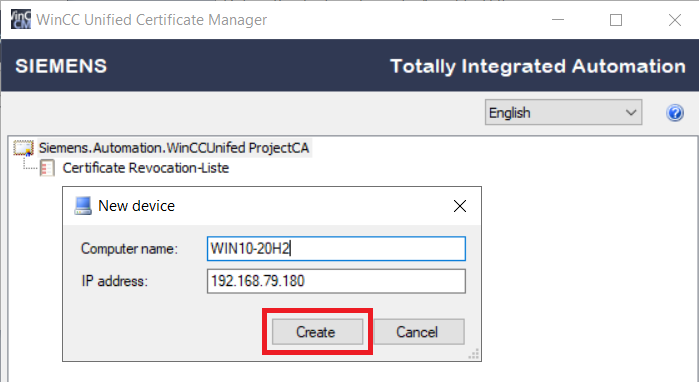Close the New device dialog with X
This screenshot has width=699, height=382.
(x=460, y=206)
